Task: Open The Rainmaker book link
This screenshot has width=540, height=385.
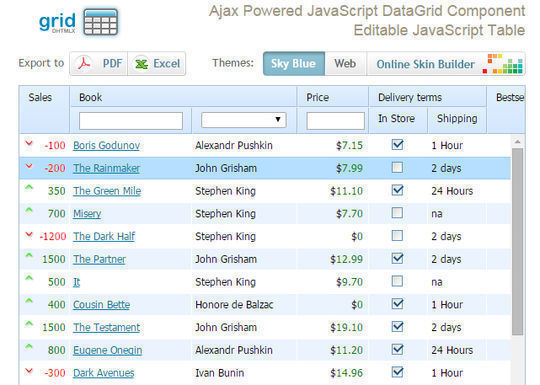Action: tap(106, 168)
